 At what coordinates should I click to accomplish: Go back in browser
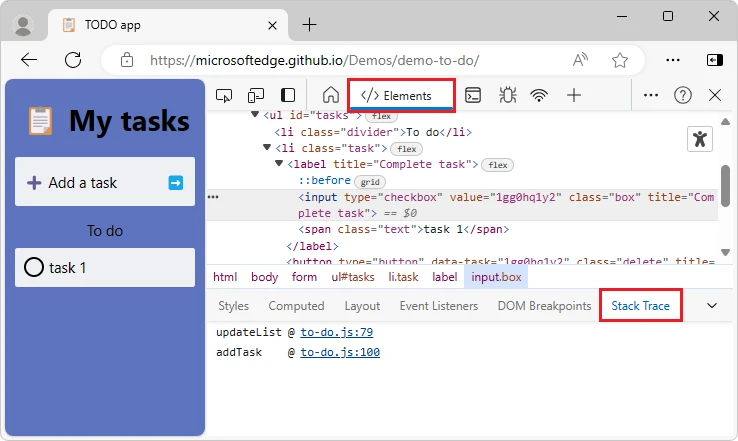click(29, 60)
